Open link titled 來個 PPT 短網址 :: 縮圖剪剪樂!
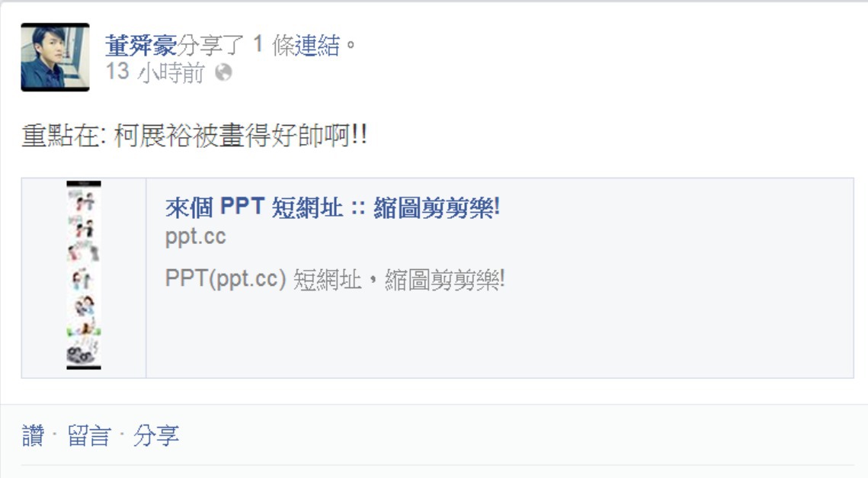The width and height of the screenshot is (868, 478). tap(333, 207)
